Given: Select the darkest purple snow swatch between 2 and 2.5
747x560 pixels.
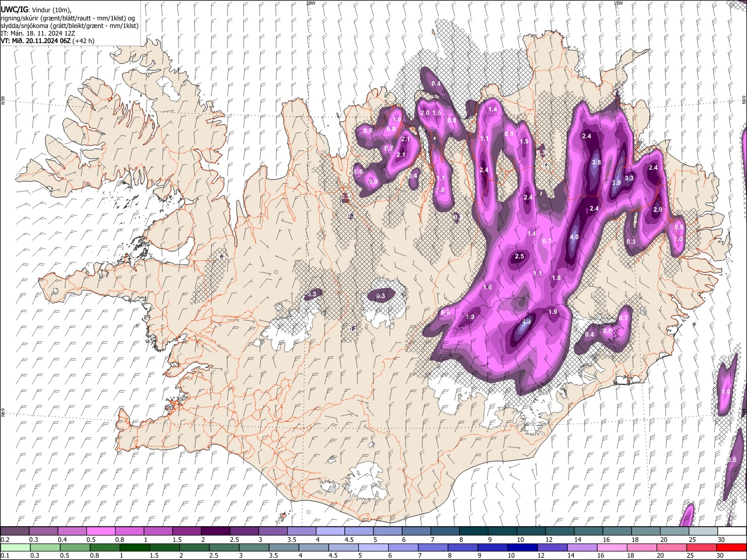Looking at the screenshot, I should tap(215, 531).
